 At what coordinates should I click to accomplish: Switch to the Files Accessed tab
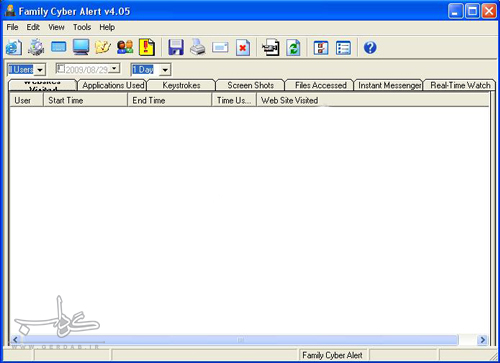pos(320,85)
